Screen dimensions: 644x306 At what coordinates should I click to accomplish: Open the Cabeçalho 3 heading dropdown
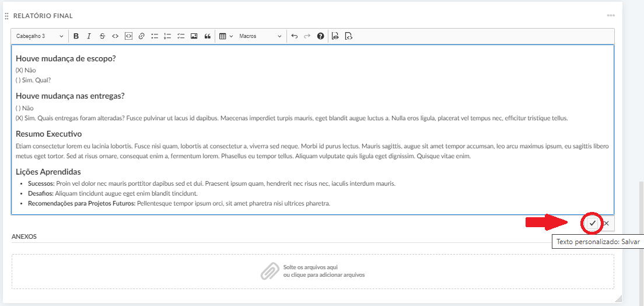[x=40, y=36]
